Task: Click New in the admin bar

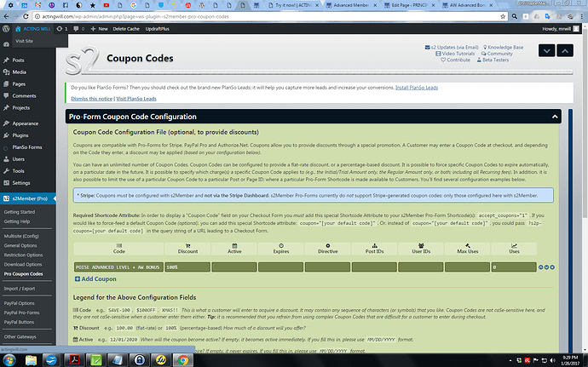Action: coord(100,29)
